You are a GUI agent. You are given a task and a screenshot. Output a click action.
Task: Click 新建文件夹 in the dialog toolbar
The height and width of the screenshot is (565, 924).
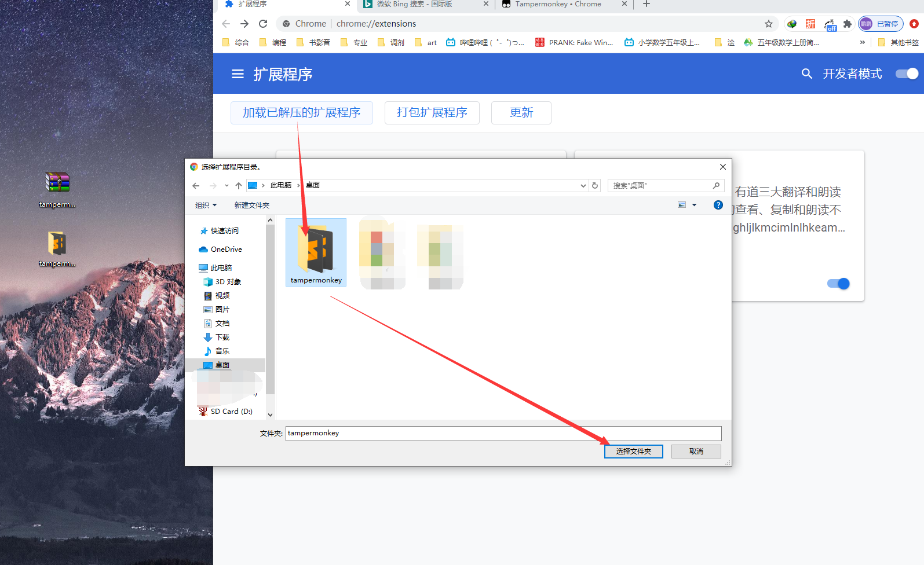click(x=252, y=205)
